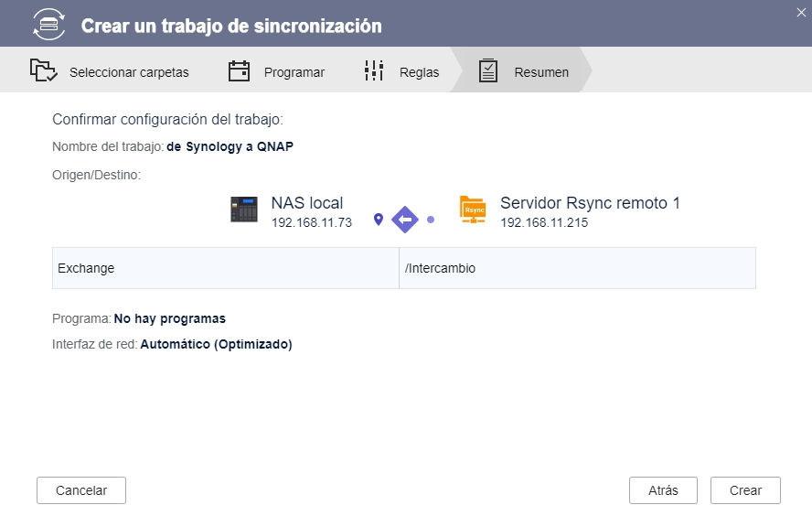Open the Reglas step label
812x516 pixels.
[x=419, y=72]
